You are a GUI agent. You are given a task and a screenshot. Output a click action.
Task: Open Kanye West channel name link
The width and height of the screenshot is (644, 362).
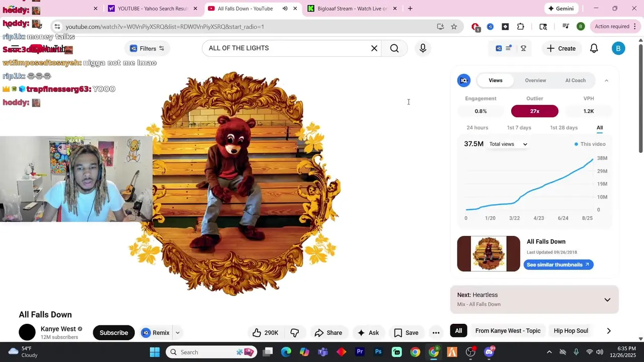58,329
